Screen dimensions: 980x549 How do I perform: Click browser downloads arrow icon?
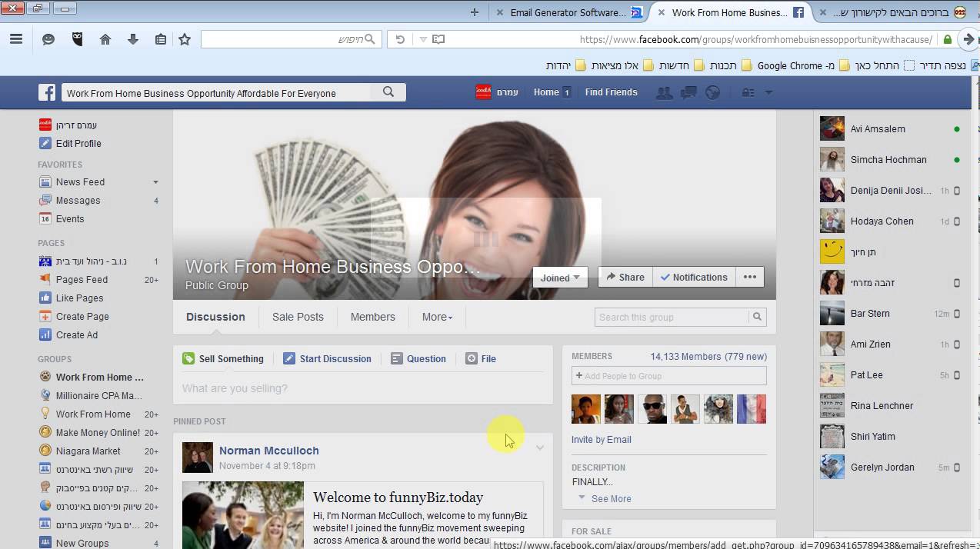133,39
